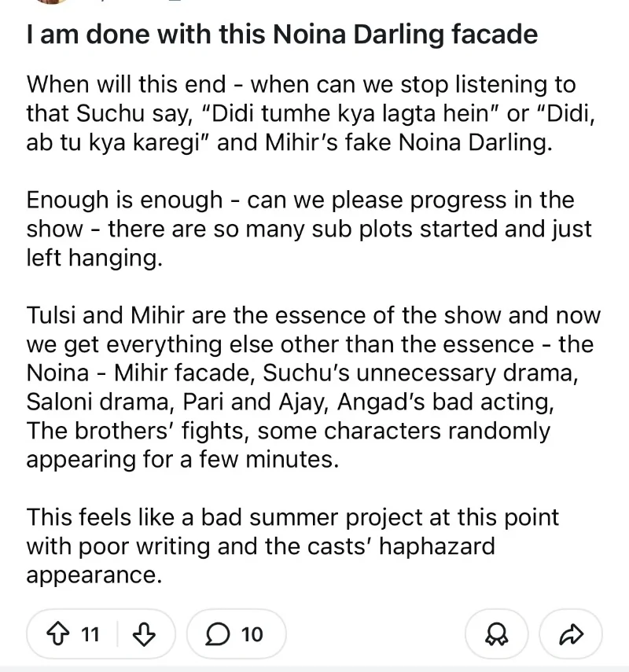Screen dimensions: 629x672
Task: Share the post using the arrow icon
Action: tap(572, 633)
